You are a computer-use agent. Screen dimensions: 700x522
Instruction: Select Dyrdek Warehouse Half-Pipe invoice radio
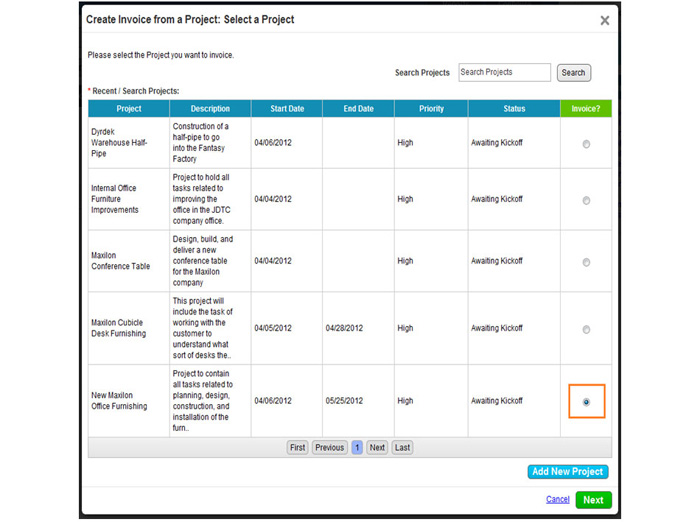(586, 144)
